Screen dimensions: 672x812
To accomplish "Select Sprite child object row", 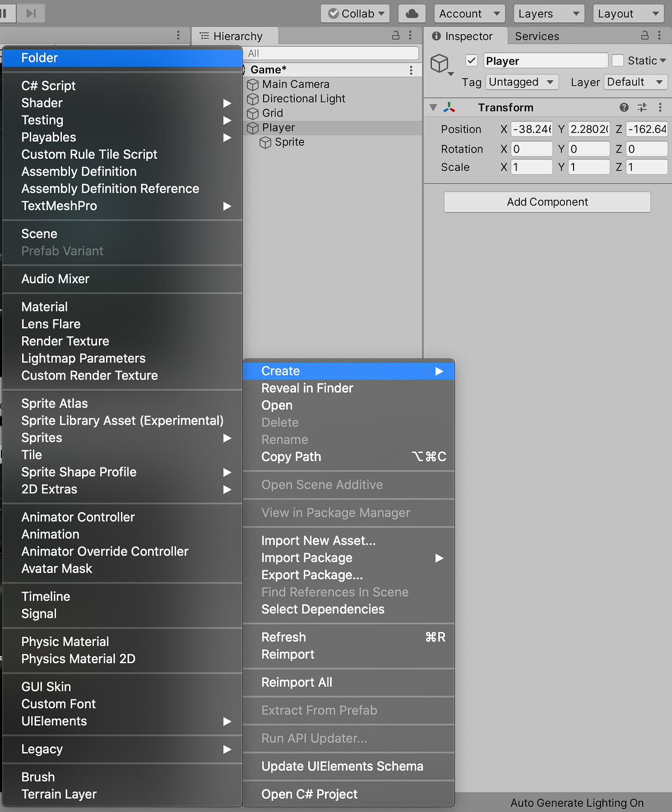I will tap(333, 142).
